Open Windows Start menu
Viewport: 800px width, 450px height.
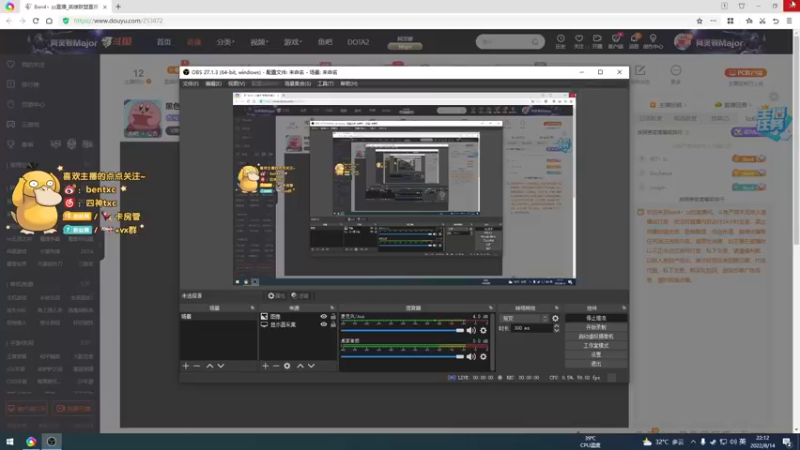click(x=10, y=441)
